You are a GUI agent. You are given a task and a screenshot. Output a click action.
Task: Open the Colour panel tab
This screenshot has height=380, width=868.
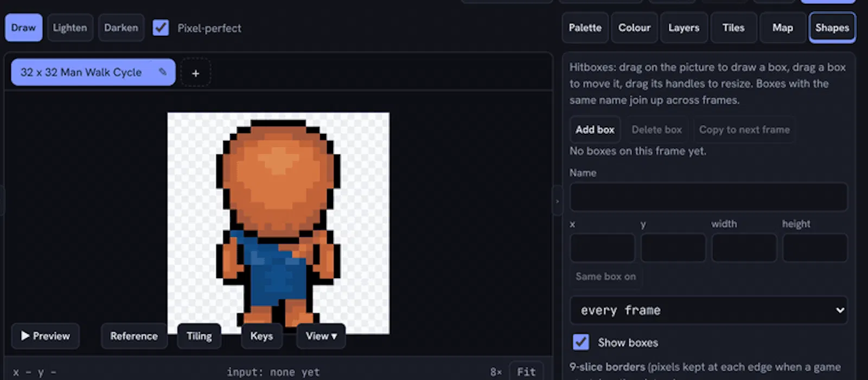click(x=634, y=28)
